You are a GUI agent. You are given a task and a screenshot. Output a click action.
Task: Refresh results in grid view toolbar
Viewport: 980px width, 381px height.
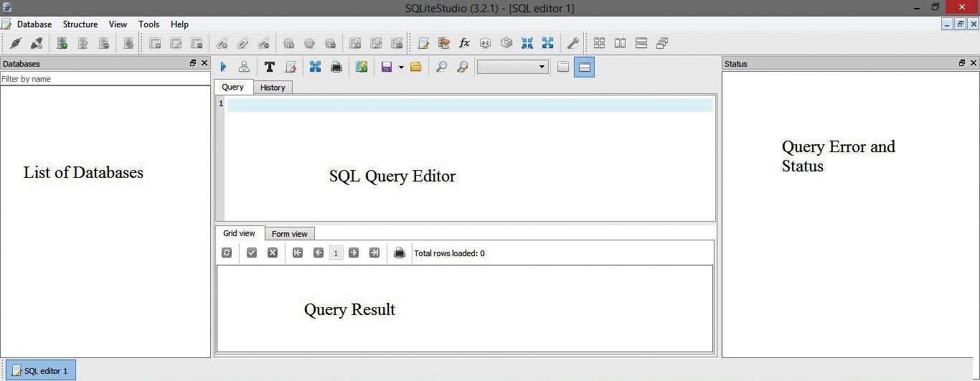coord(227,253)
